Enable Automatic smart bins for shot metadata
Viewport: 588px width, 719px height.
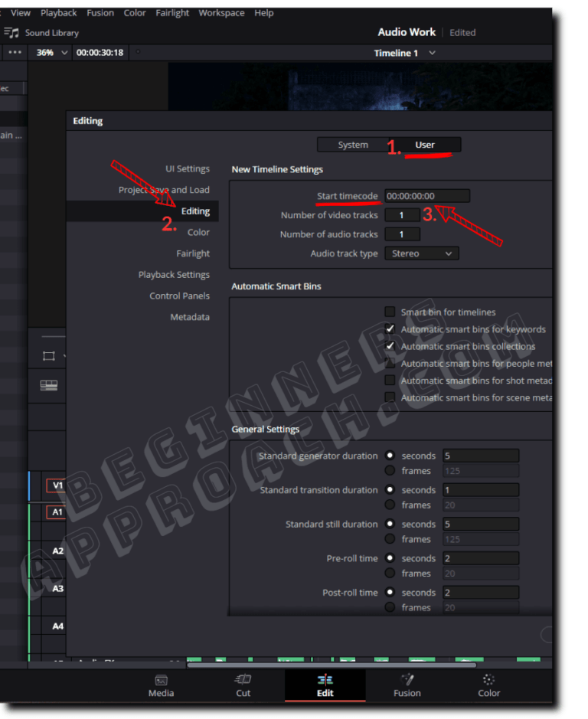pos(390,380)
